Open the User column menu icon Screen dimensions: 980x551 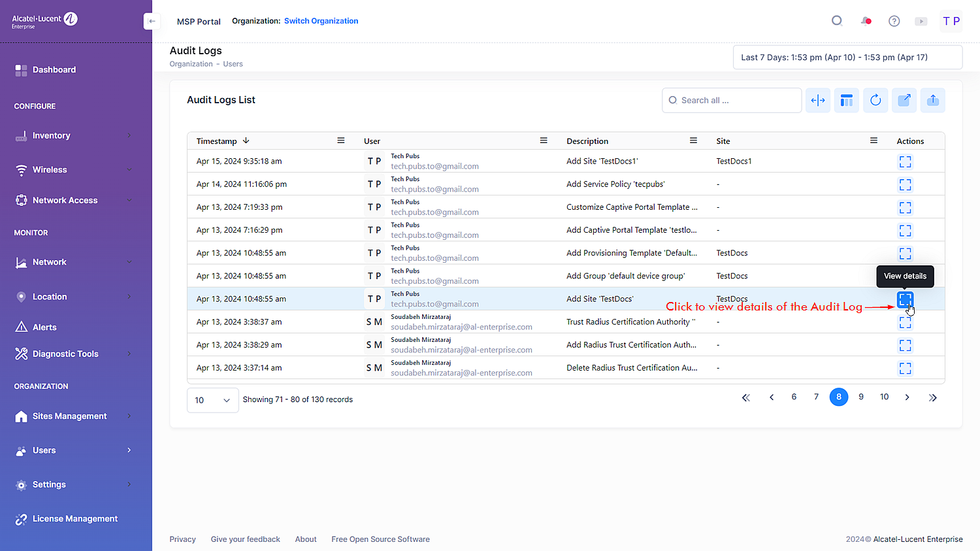pos(544,141)
